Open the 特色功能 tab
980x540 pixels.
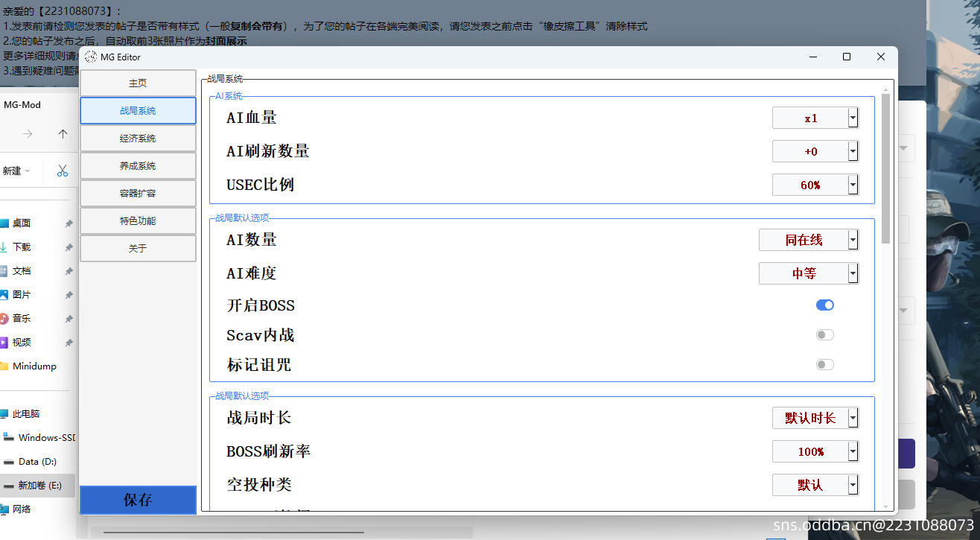click(x=138, y=220)
